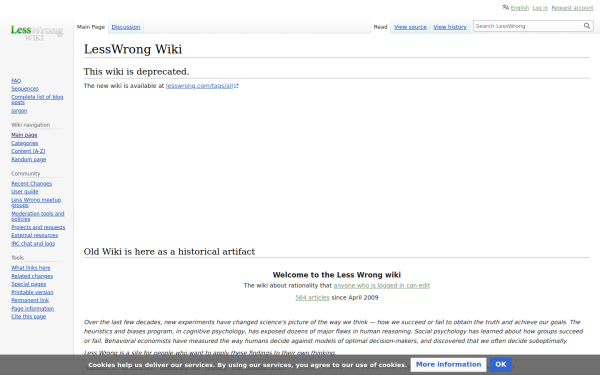The width and height of the screenshot is (600, 375).
Task: Open the User guide link
Action: coord(24,192)
